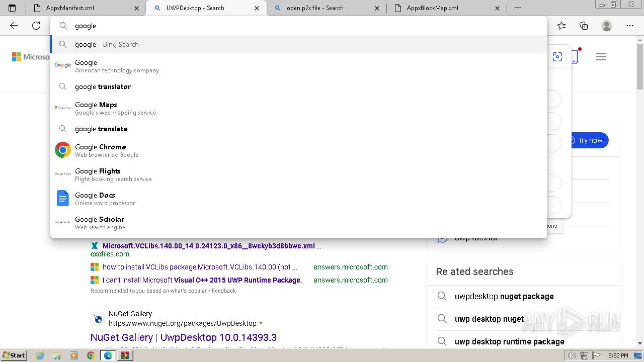Open a new tab with plus icon
Viewport: 644px width, 362px height.
tap(518, 8)
